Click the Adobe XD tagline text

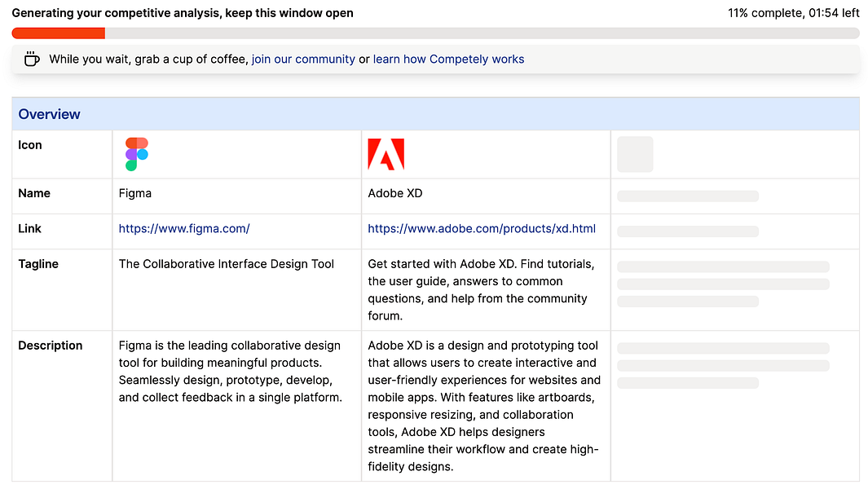[x=481, y=289]
